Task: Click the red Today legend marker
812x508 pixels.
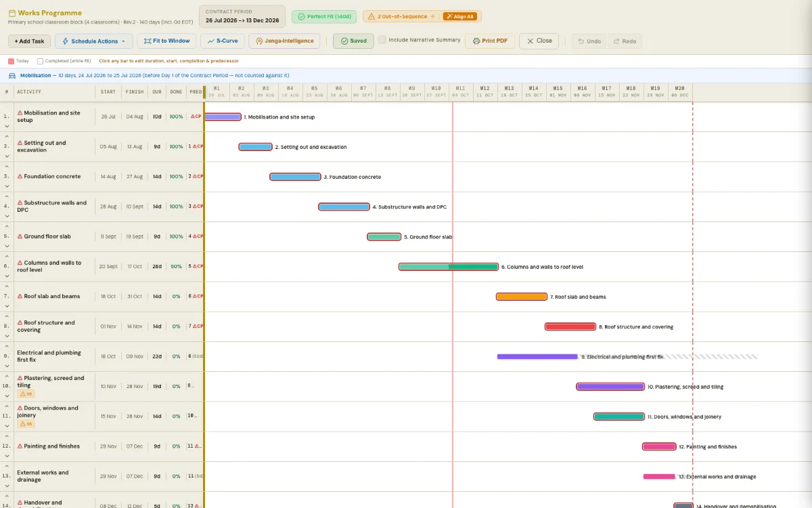Action: point(11,61)
